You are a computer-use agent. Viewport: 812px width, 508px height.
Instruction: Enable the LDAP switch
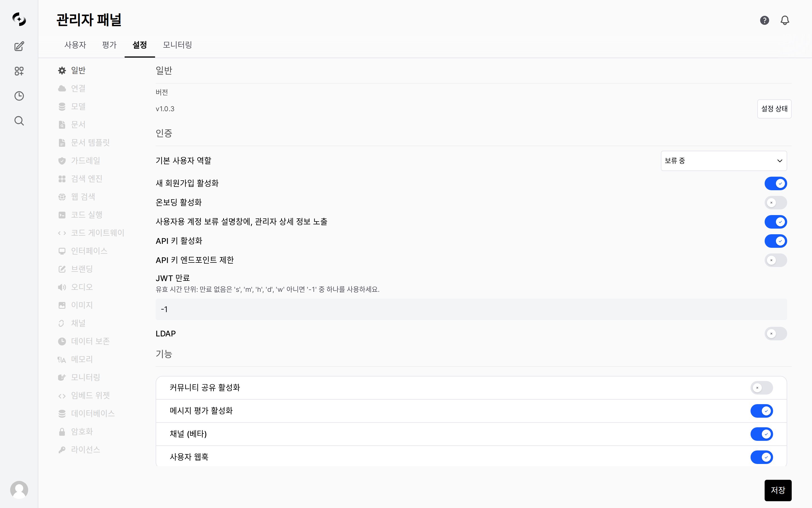[x=775, y=334]
